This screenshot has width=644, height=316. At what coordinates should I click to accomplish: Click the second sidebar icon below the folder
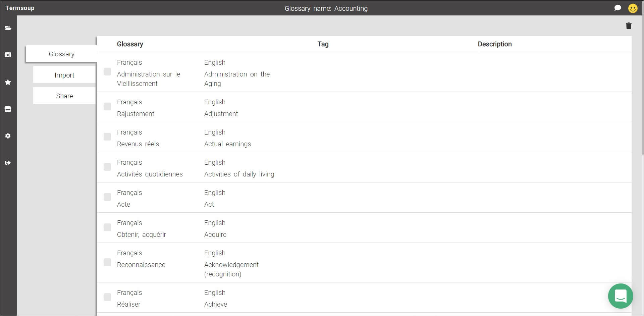8,55
